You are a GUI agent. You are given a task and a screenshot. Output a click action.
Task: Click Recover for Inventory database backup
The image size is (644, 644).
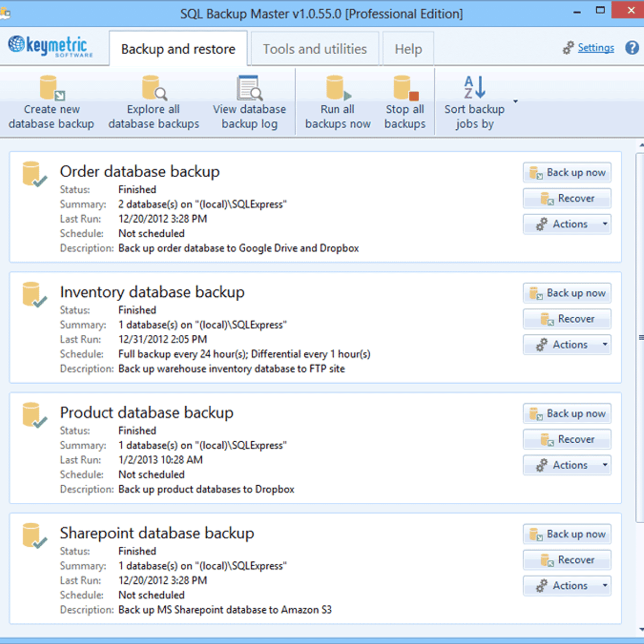tap(567, 319)
